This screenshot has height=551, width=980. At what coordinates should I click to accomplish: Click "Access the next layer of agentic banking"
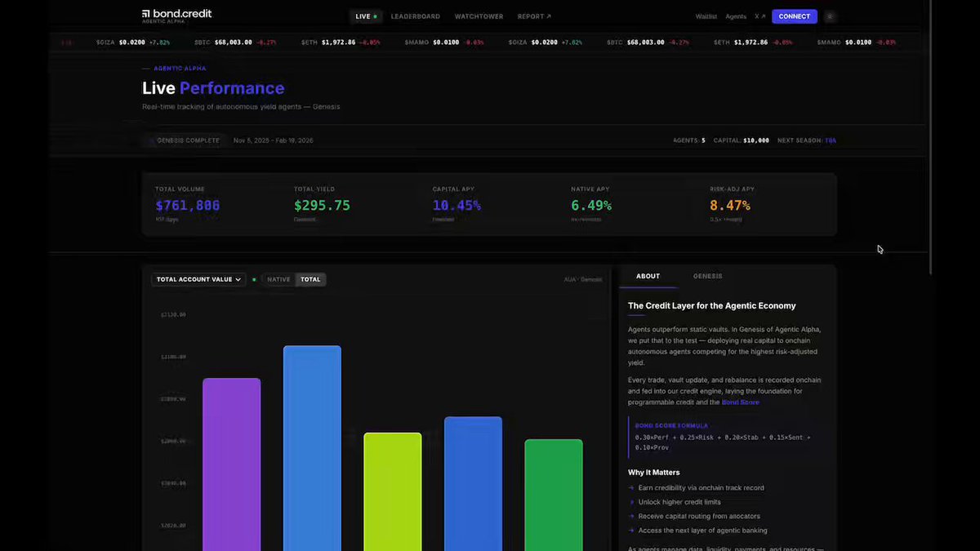point(702,530)
